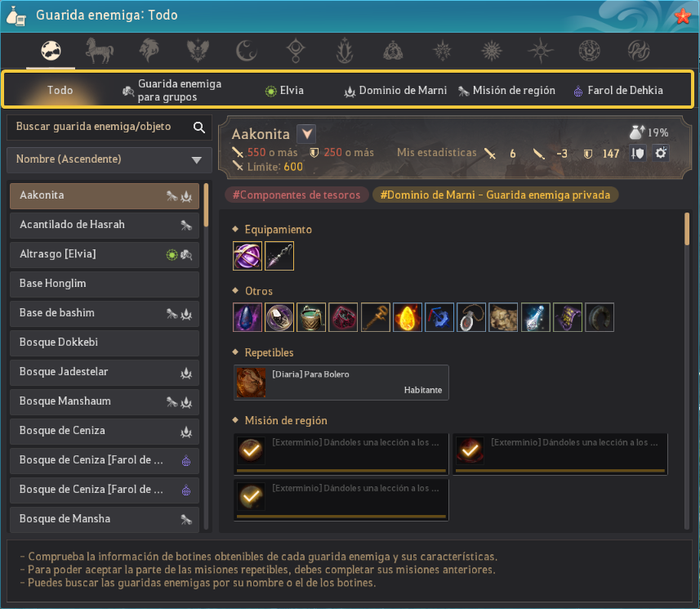Expand the dropdown arrow next to Aakonita

(x=306, y=133)
